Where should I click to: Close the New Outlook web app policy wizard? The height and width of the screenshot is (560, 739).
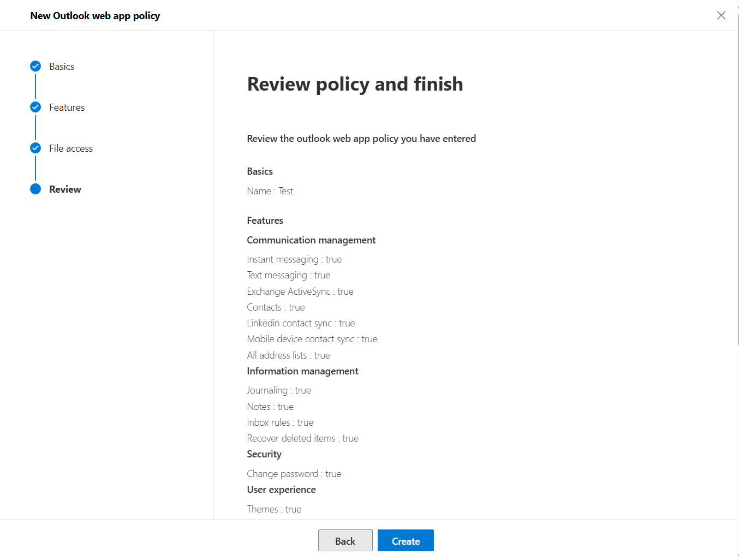(x=721, y=15)
